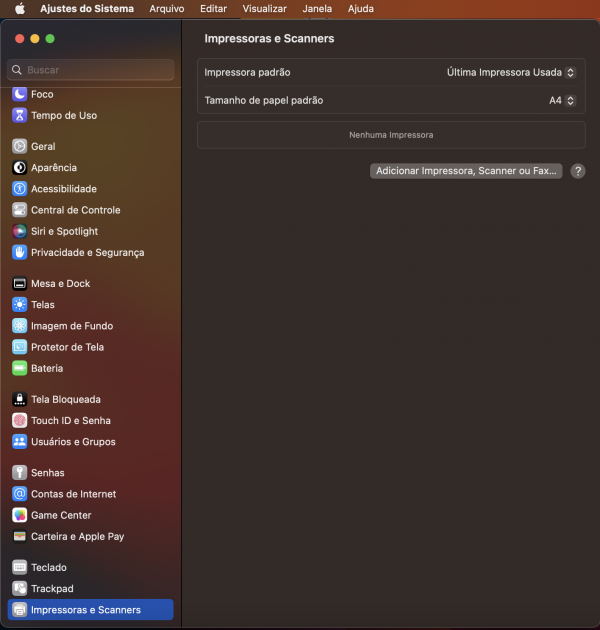The width and height of the screenshot is (600, 630).
Task: Open Tela Bloqueada label
Action: click(66, 399)
